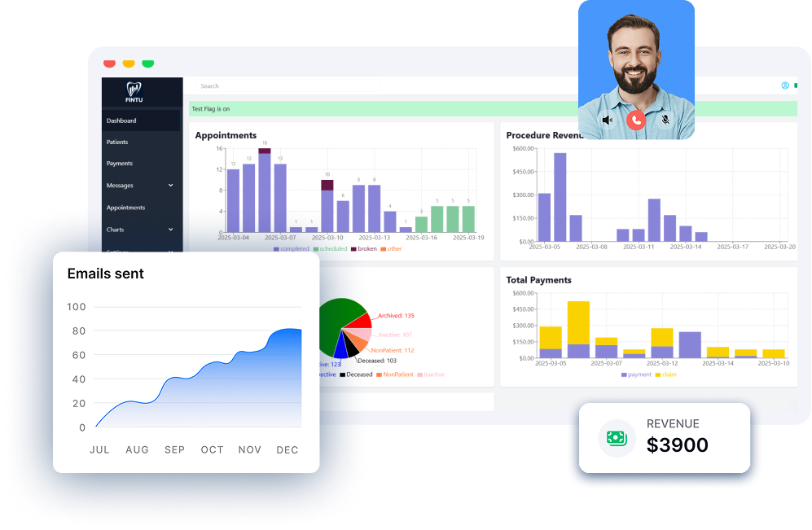Open the user profile icon
This screenshot has width=812, height=530.
click(x=785, y=85)
